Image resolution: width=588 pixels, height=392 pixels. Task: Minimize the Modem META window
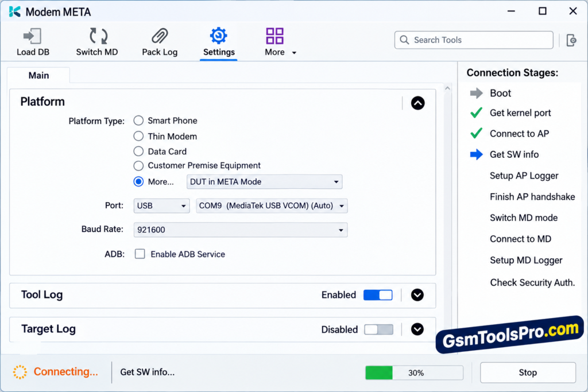[x=511, y=11]
